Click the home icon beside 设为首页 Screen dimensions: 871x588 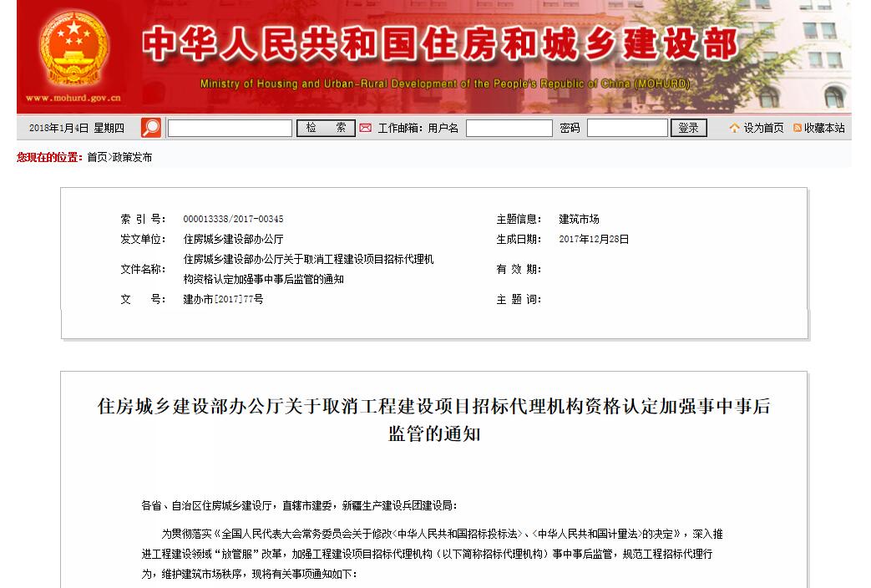734,128
